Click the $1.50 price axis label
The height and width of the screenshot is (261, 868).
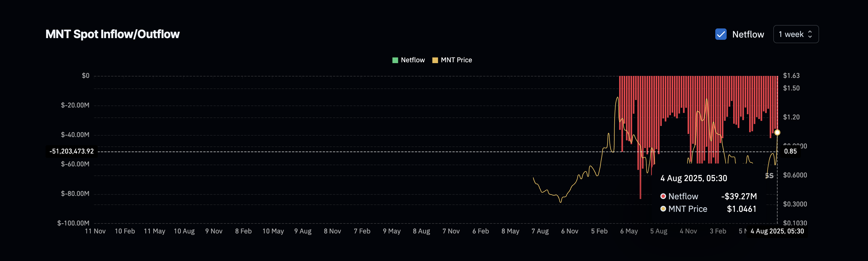coord(791,88)
